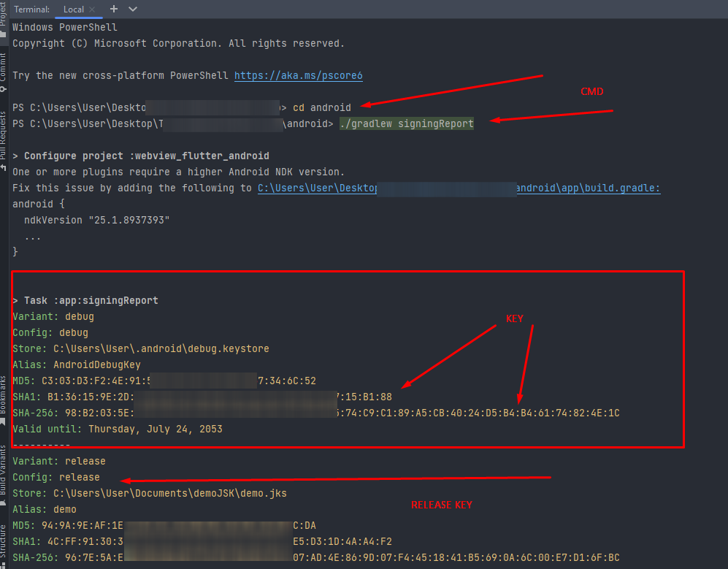Viewport: 728px width, 569px height.
Task: Open the Build Variants tool window
Action: tap(4, 471)
